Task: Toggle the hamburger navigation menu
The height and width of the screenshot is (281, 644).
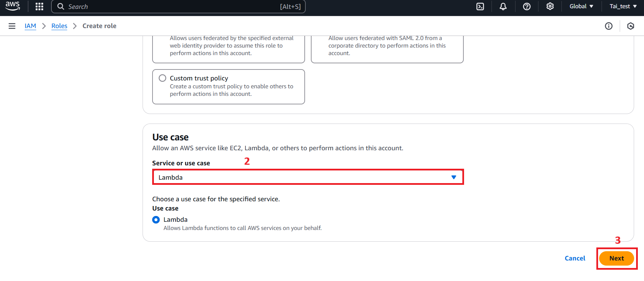Action: click(12, 26)
